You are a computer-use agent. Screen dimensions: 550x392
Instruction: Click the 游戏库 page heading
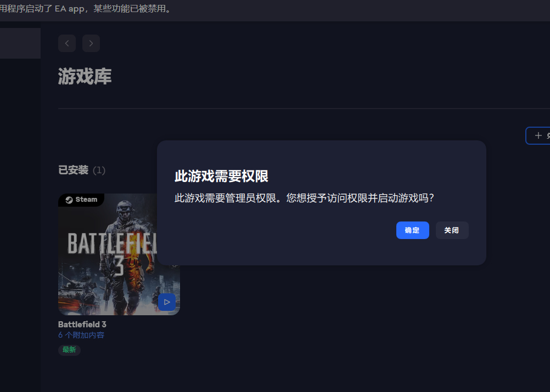85,76
